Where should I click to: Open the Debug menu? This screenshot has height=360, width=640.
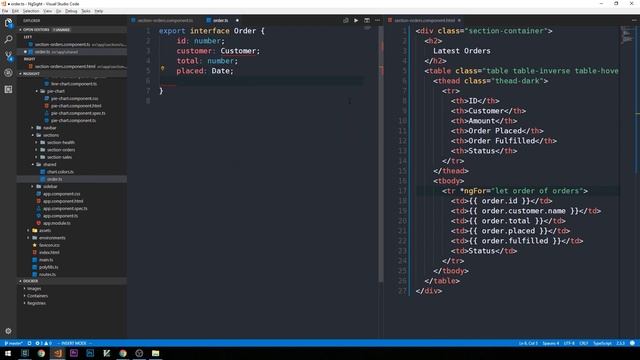click(x=71, y=11)
